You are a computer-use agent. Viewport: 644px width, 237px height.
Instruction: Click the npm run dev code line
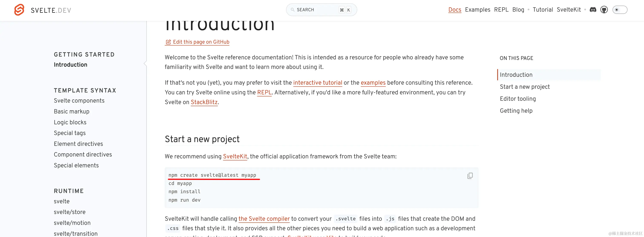click(x=184, y=200)
